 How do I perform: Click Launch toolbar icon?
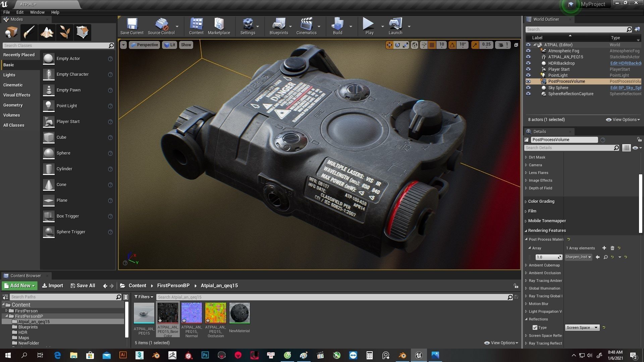(x=395, y=26)
